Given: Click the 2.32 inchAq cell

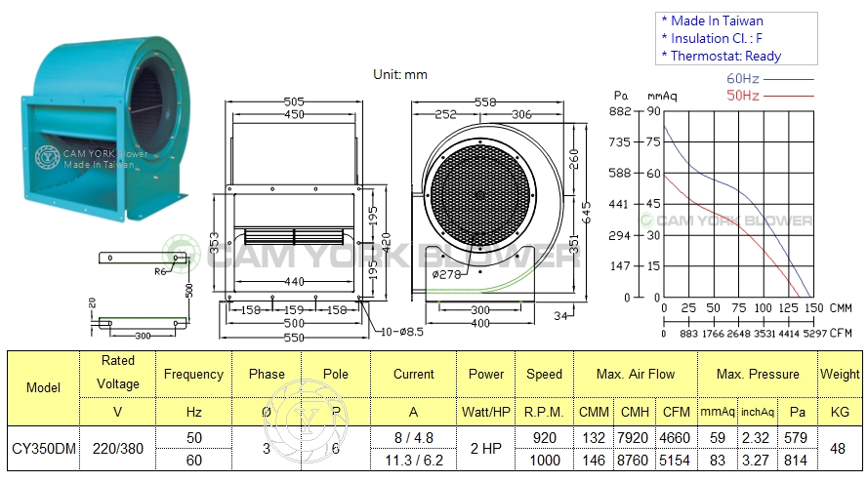Looking at the screenshot, I should point(756,438).
